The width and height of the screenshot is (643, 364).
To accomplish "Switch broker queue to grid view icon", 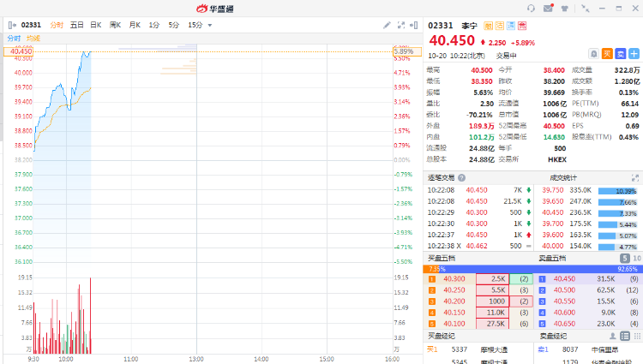I will click(x=637, y=336).
